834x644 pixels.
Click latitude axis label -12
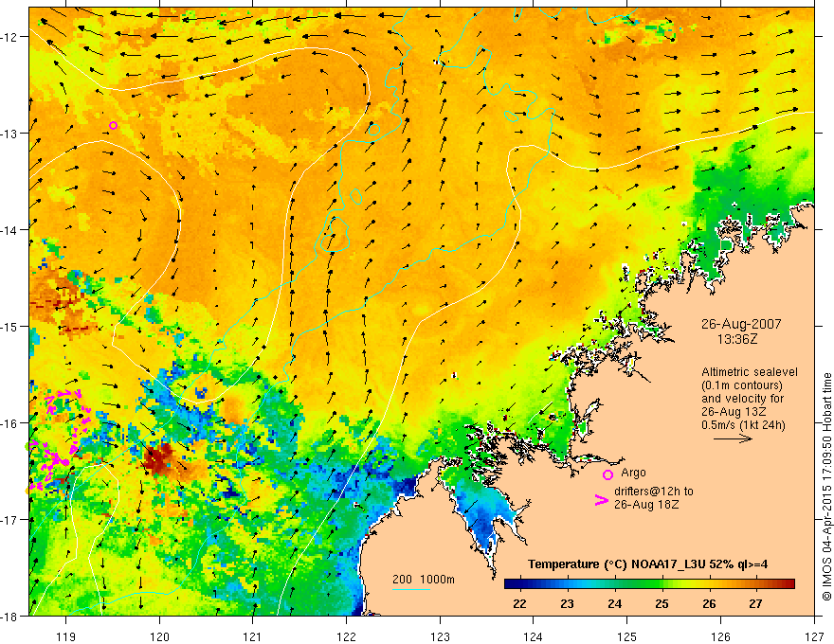pos(9,37)
